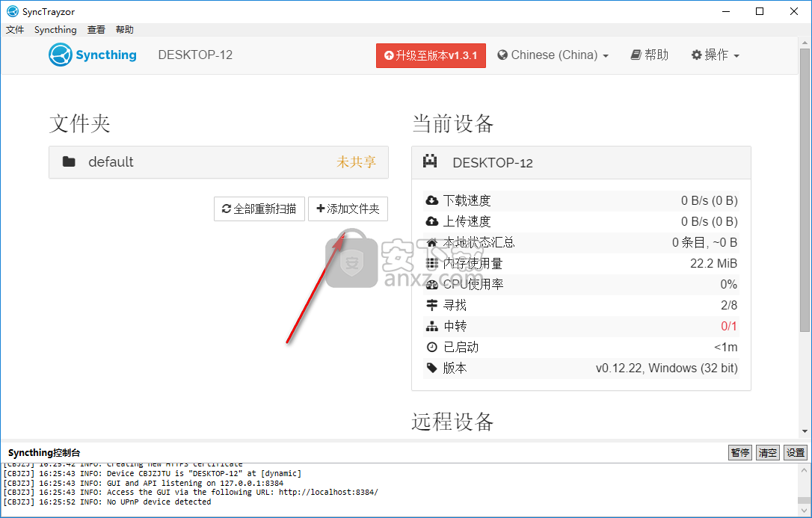Screen dimensions: 812x518
Task: Click 添加文件夹 add folder button
Action: [x=348, y=209]
